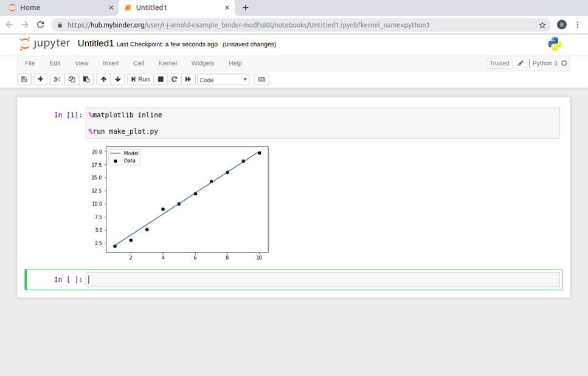Copy selected cells in the toolbar
This screenshot has height=376, width=588.
click(x=72, y=79)
